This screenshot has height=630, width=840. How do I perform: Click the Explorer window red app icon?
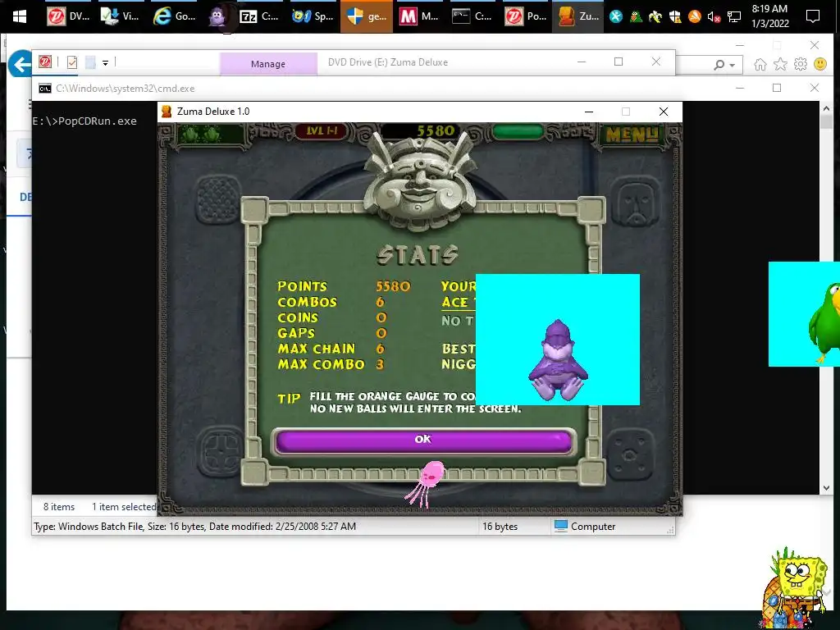point(45,62)
